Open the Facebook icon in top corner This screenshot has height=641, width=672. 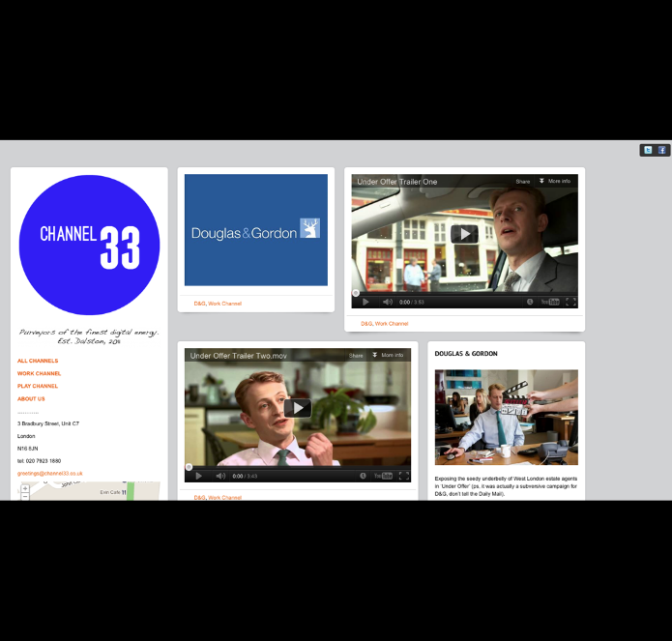[661, 150]
